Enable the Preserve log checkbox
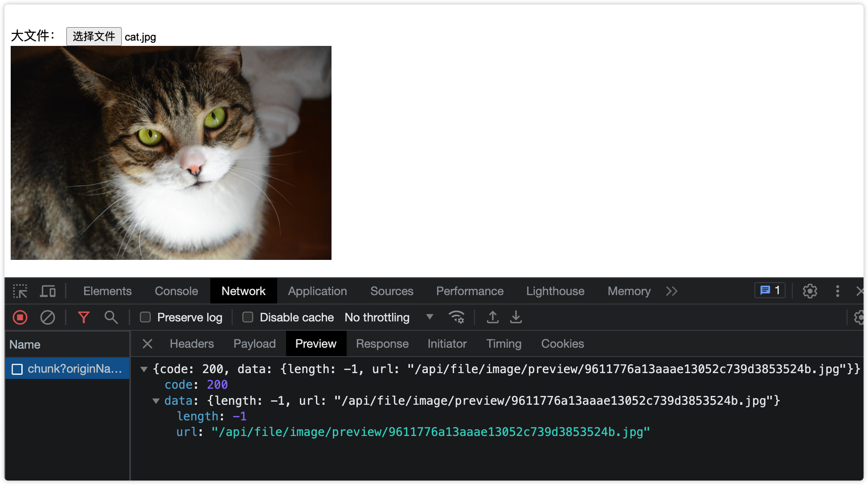 point(145,317)
